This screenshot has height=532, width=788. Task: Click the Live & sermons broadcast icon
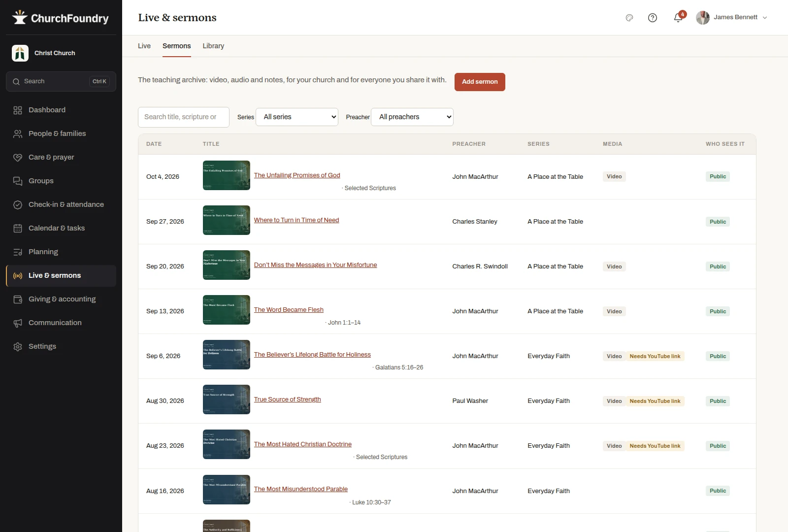coord(18,276)
